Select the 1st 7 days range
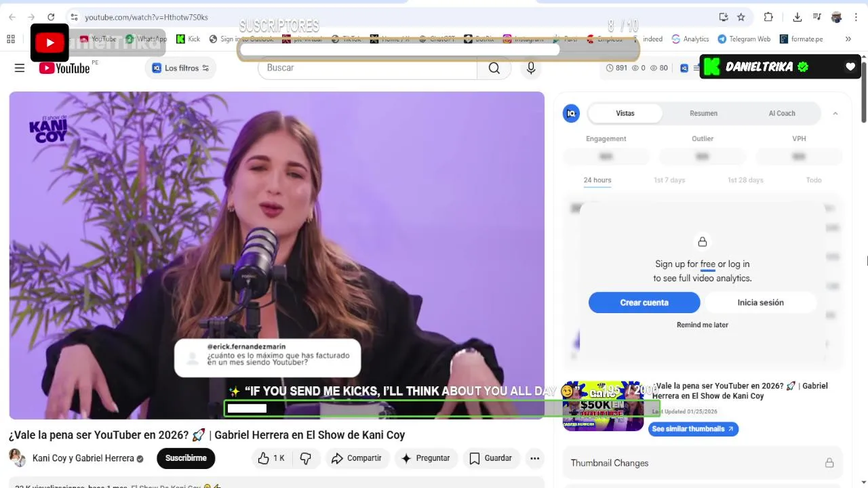This screenshot has height=488, width=868. (669, 180)
